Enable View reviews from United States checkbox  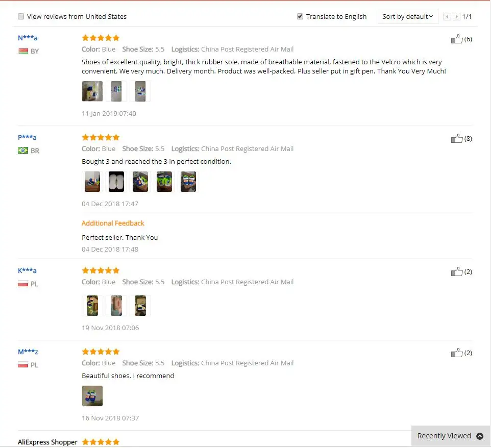[x=21, y=16]
